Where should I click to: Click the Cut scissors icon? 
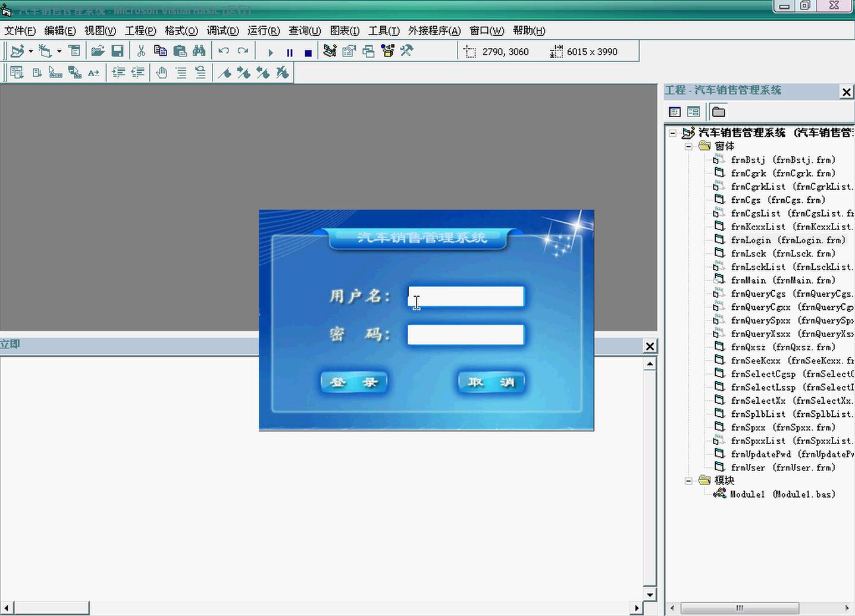(141, 52)
